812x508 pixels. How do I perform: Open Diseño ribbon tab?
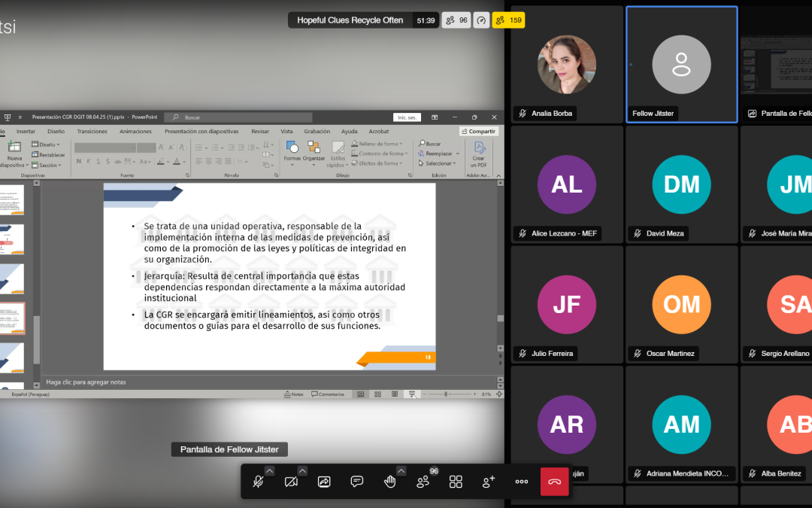pyautogui.click(x=56, y=132)
